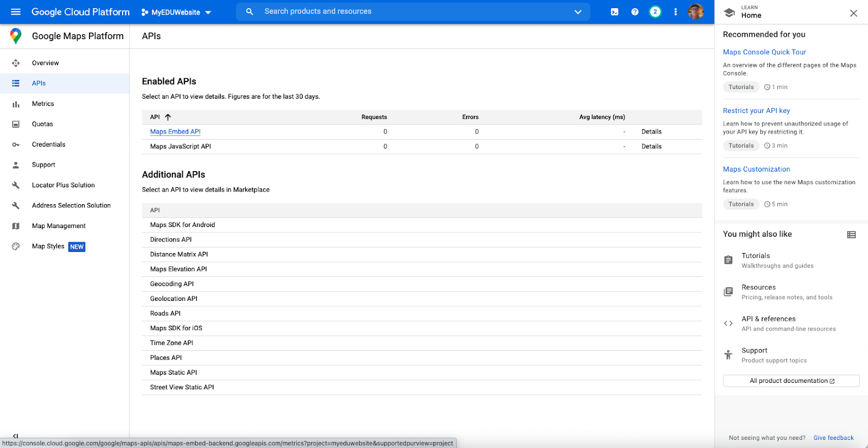The width and height of the screenshot is (868, 448).
Task: Click the Locator Plus Solution wrench icon
Action: (x=16, y=185)
